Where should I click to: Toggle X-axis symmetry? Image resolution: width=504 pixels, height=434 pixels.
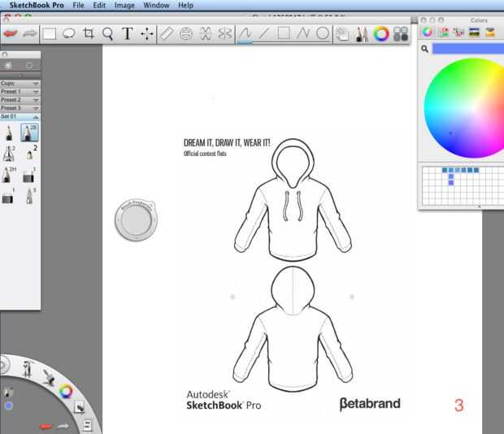click(x=206, y=33)
